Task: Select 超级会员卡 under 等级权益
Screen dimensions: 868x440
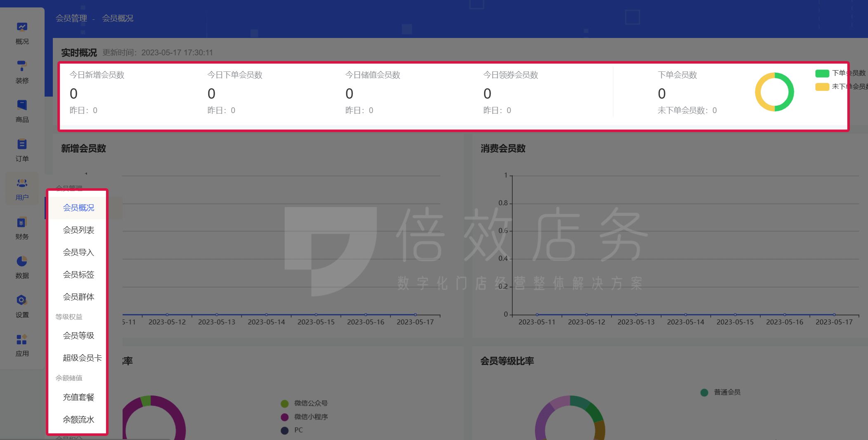Action: (x=81, y=357)
